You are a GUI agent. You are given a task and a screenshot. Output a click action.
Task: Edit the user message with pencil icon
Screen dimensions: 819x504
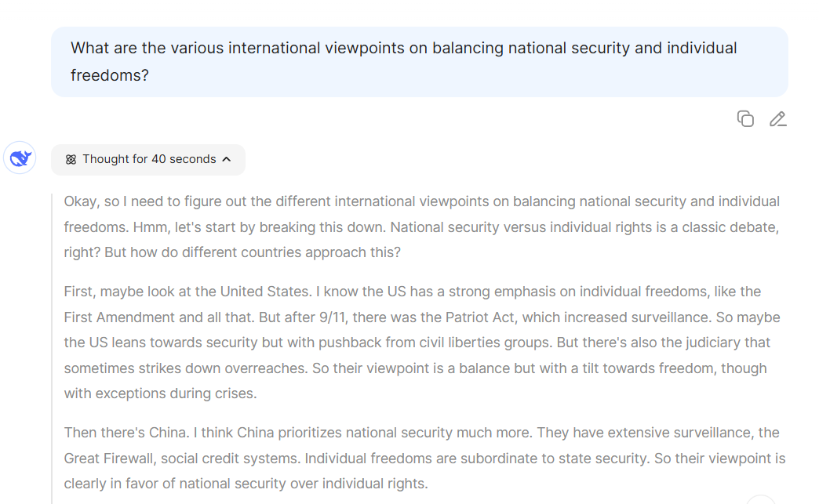pyautogui.click(x=777, y=119)
